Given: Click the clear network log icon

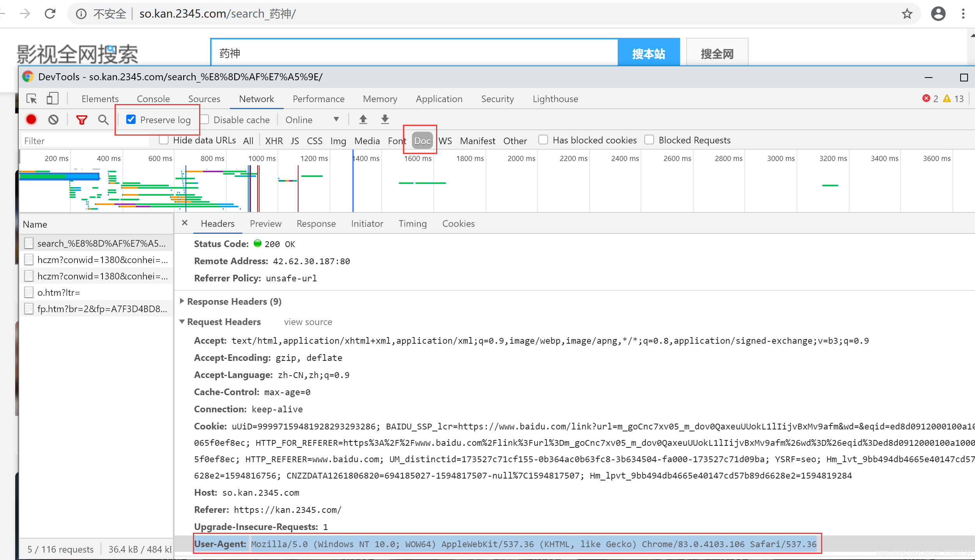Looking at the screenshot, I should point(53,119).
